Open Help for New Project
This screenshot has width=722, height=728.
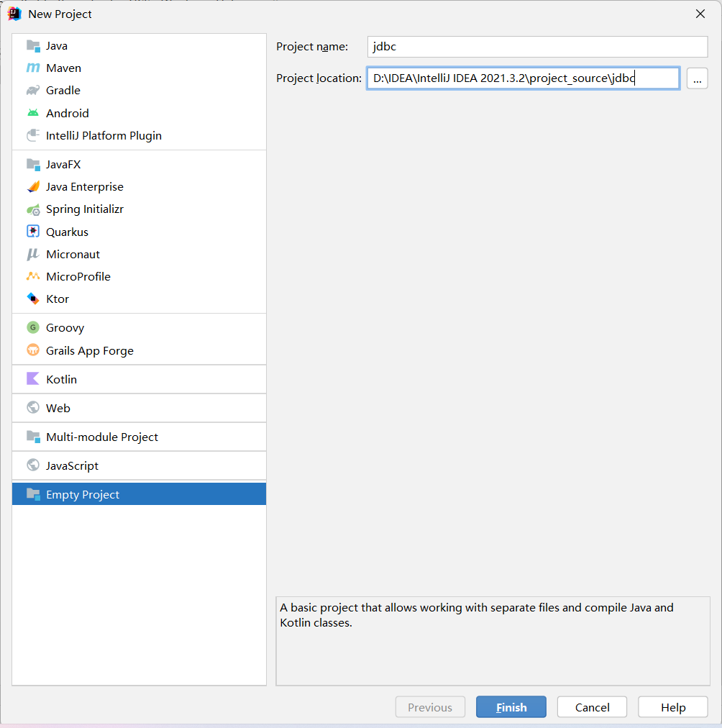point(673,707)
